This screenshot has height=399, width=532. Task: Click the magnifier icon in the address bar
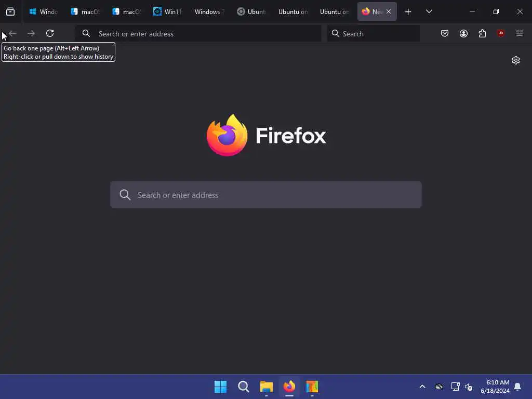click(x=86, y=33)
